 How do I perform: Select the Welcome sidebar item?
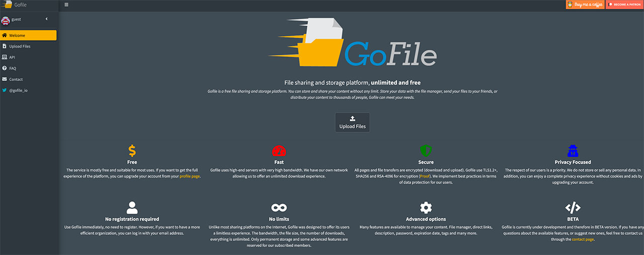point(29,35)
